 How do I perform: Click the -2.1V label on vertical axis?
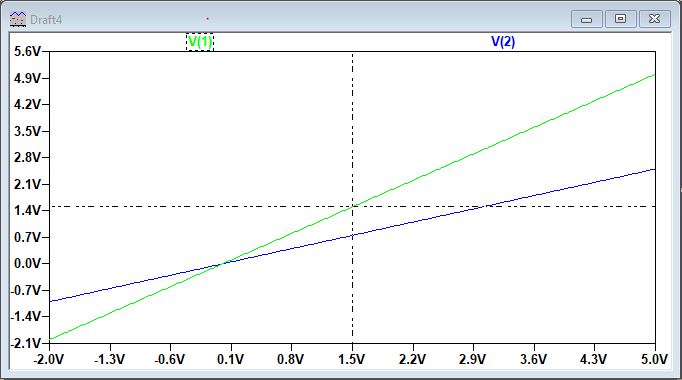click(x=25, y=343)
